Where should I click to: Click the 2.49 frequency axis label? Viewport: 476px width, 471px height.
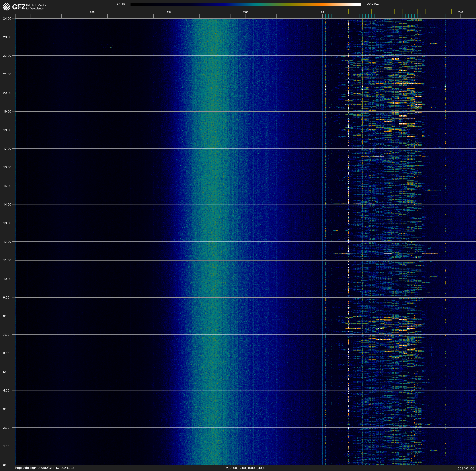[460, 12]
